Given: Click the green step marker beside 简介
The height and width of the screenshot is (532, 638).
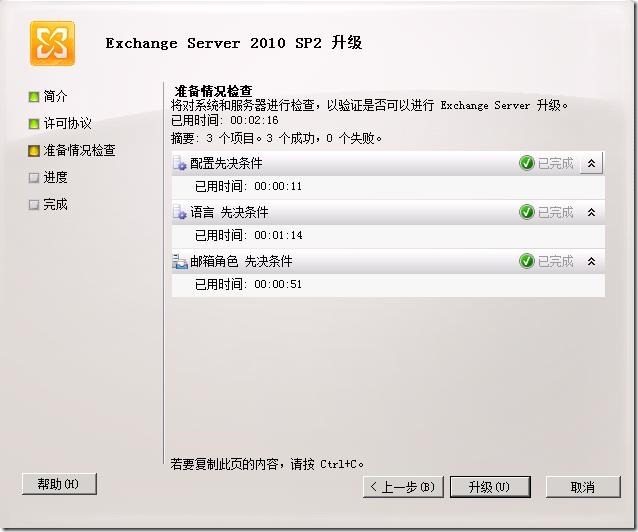Looking at the screenshot, I should (34, 97).
